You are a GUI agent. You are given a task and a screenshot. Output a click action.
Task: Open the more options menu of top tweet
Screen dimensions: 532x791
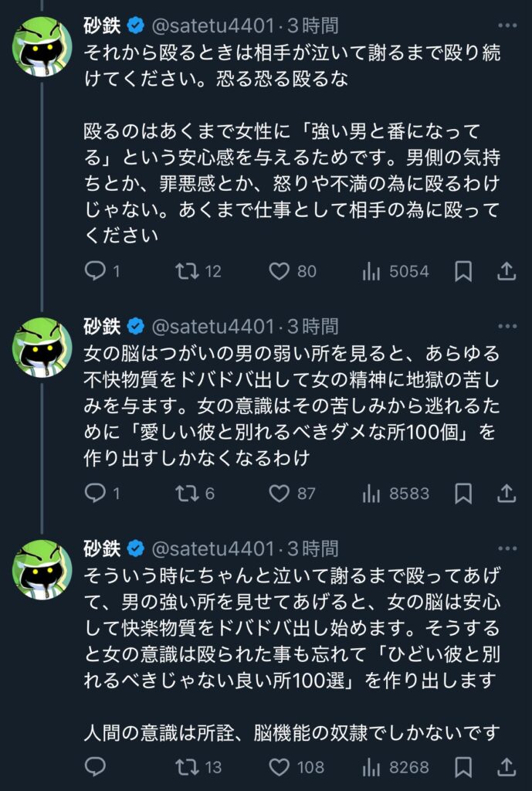[507, 25]
